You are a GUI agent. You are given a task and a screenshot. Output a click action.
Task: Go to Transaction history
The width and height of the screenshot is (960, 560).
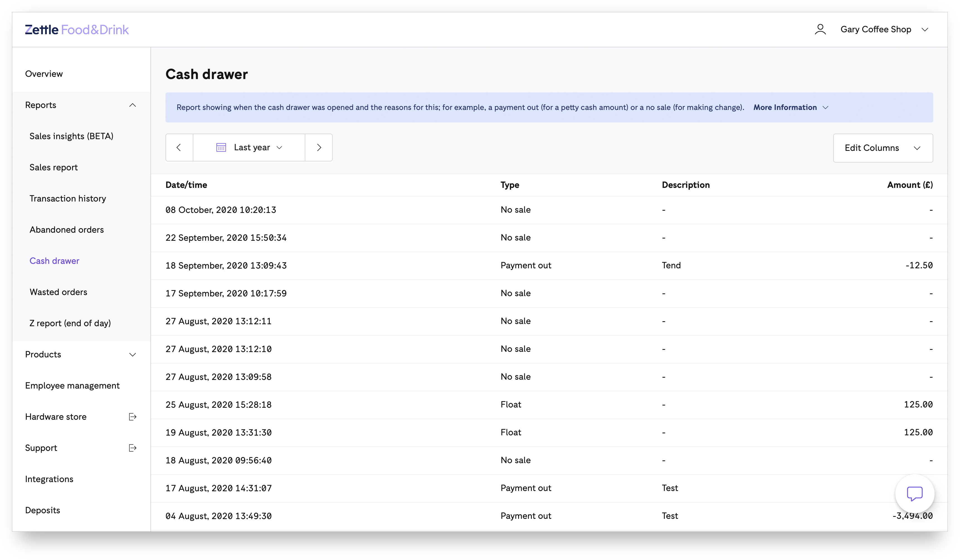pyautogui.click(x=68, y=198)
